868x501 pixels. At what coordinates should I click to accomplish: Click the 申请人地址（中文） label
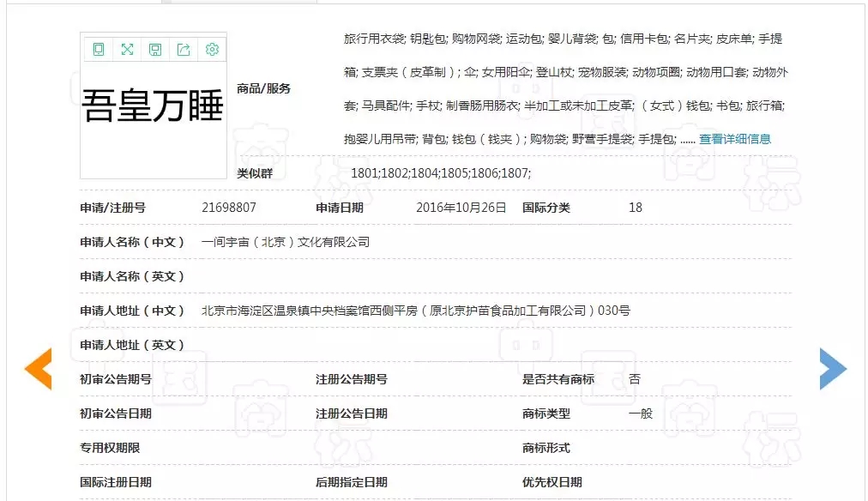(x=132, y=311)
